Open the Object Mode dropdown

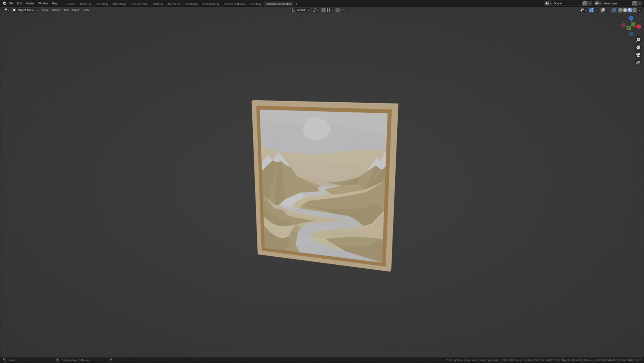(25, 10)
